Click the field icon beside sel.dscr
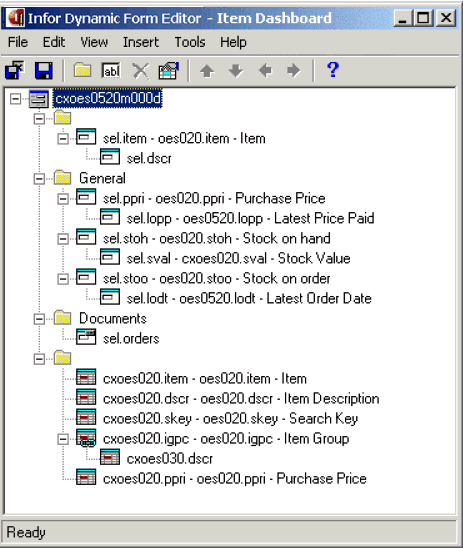The width and height of the screenshot is (463, 548). pyautogui.click(x=110, y=157)
